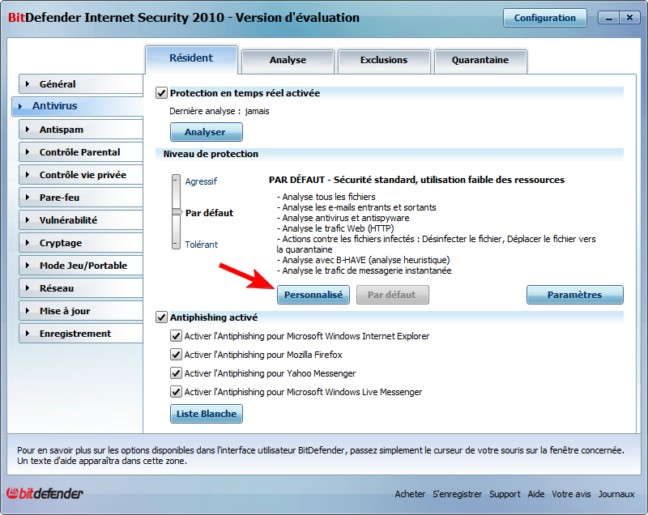The image size is (648, 515).
Task: Click '- Analyse le trafic Web (HTTP)' line
Action: coord(335,229)
